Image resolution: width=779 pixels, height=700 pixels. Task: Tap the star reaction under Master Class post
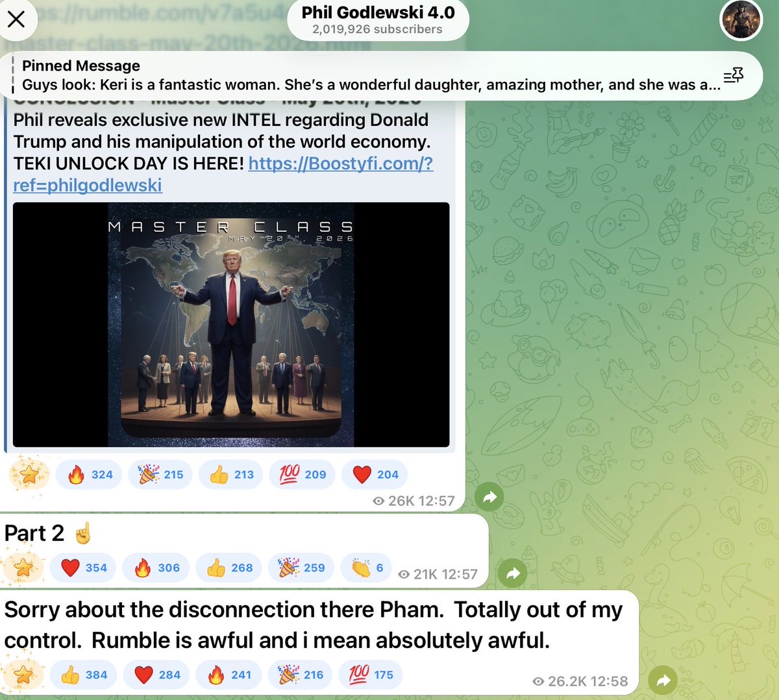click(x=29, y=475)
